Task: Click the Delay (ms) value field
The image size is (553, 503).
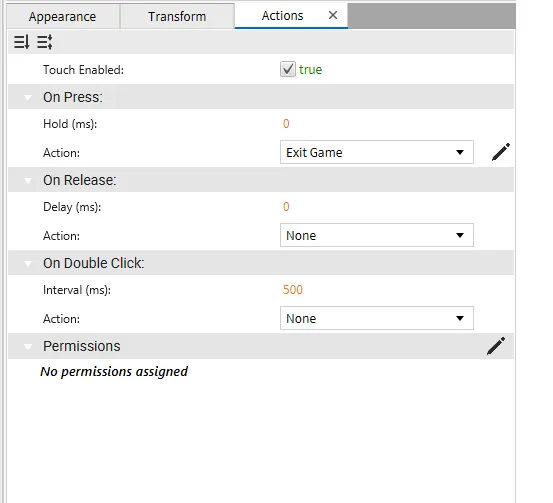Action: click(x=286, y=207)
